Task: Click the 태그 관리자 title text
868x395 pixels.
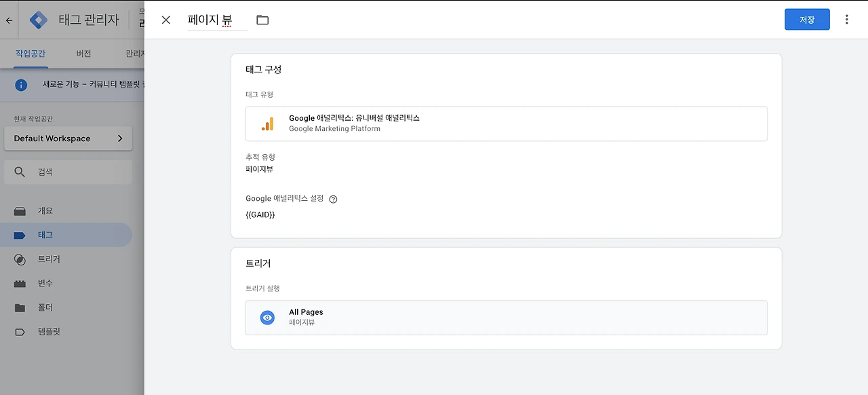Action: click(89, 20)
